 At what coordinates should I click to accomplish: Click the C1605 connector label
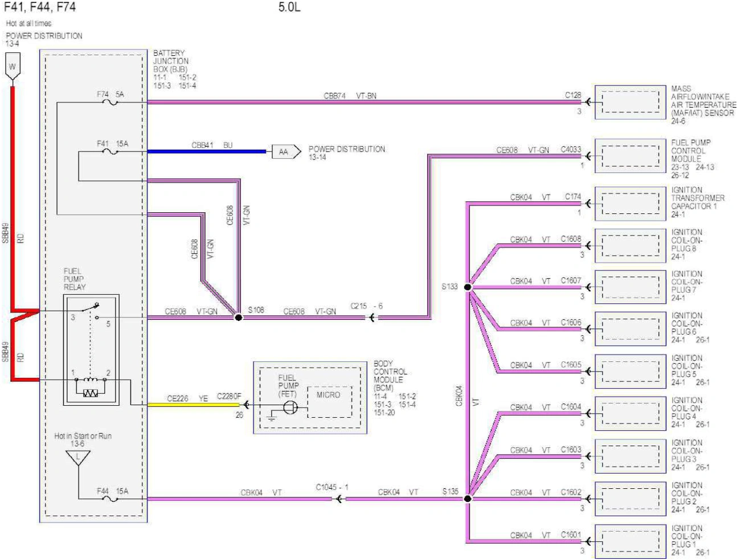571,365
